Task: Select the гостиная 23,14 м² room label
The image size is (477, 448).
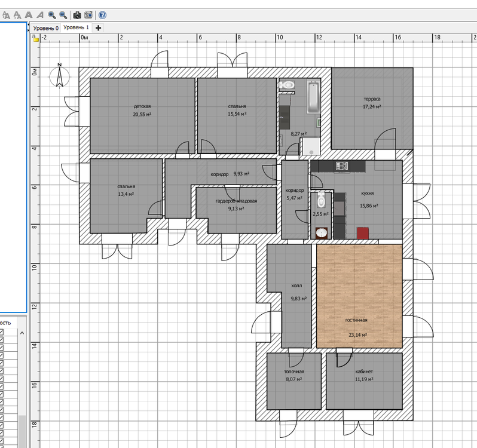Action: point(357,327)
